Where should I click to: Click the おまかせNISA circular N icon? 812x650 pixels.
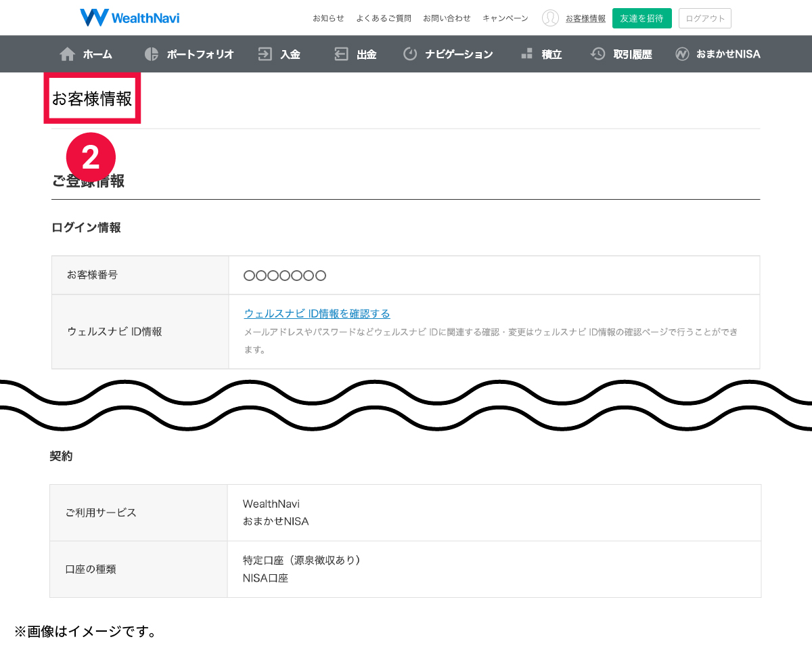(682, 54)
